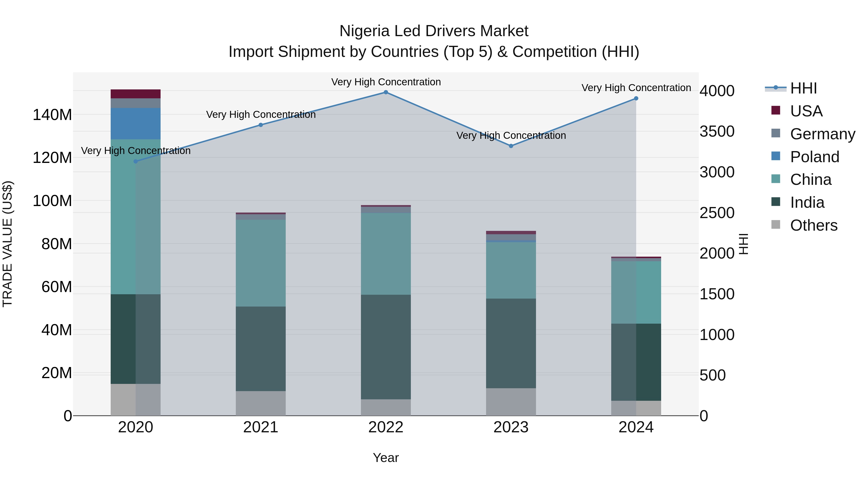The height and width of the screenshot is (488, 868).
Task: Click the HHI data point for 2022
Action: [386, 92]
